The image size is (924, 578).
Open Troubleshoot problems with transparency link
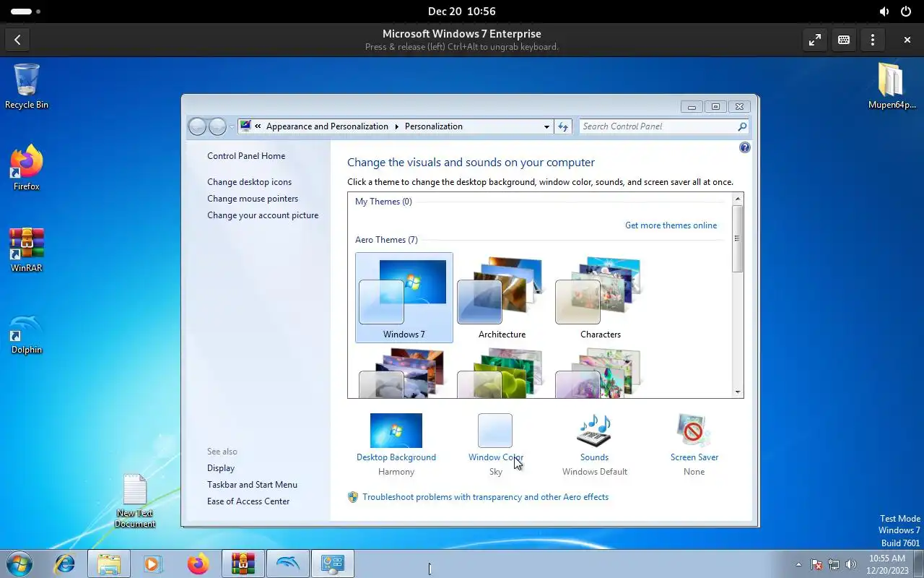[x=485, y=497]
